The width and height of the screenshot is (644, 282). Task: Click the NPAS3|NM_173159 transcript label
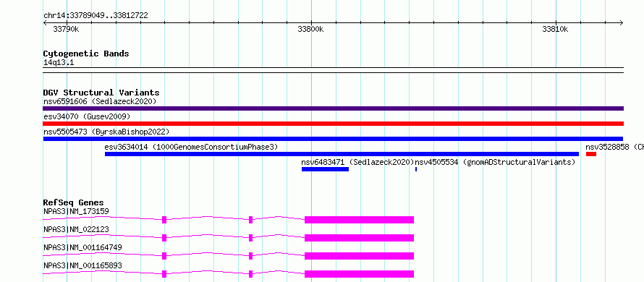pyautogui.click(x=76, y=211)
